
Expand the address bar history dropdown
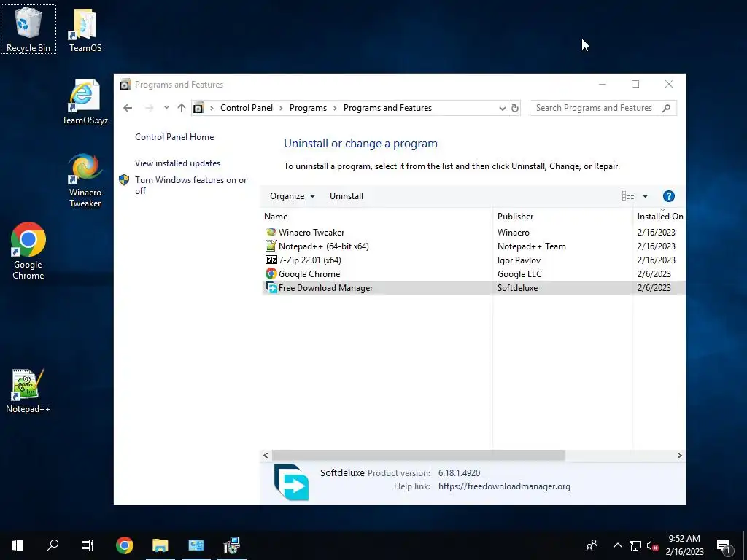[502, 109]
